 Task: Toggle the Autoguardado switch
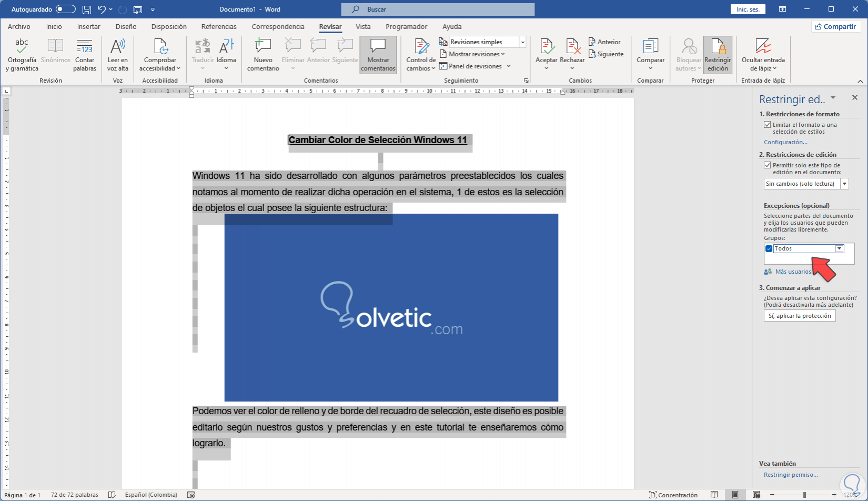tap(66, 9)
